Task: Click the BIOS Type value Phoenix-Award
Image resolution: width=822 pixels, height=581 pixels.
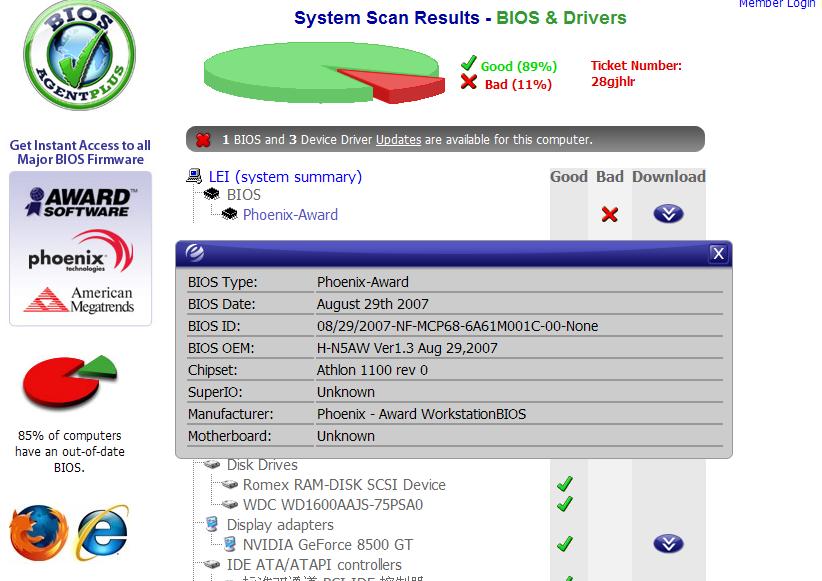Action: point(363,282)
